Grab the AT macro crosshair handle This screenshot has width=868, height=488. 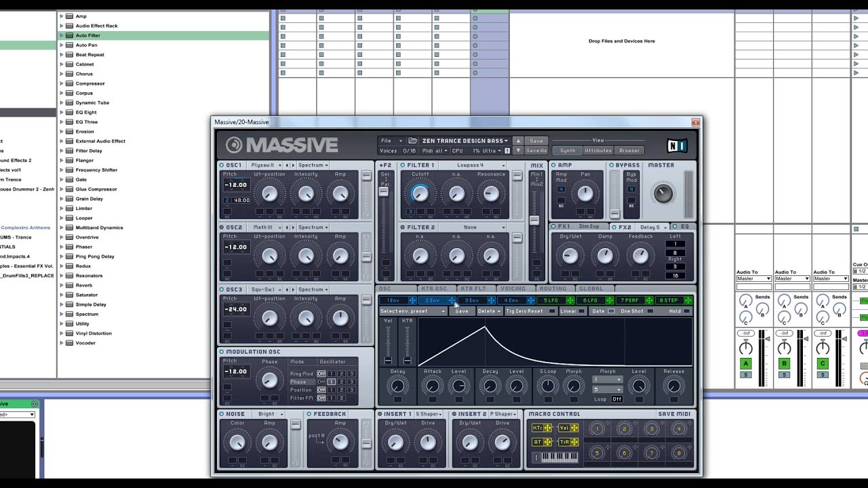coord(548,442)
